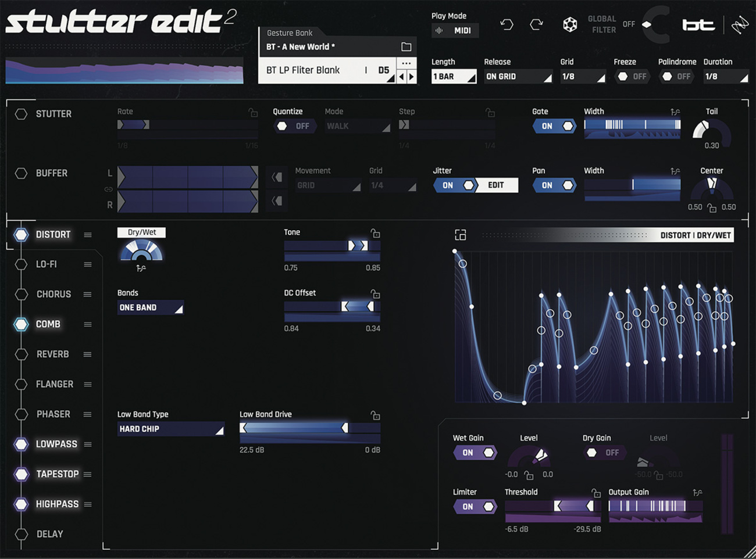Select the LO-FI effect module
This screenshot has height=559, width=756.
click(x=47, y=264)
